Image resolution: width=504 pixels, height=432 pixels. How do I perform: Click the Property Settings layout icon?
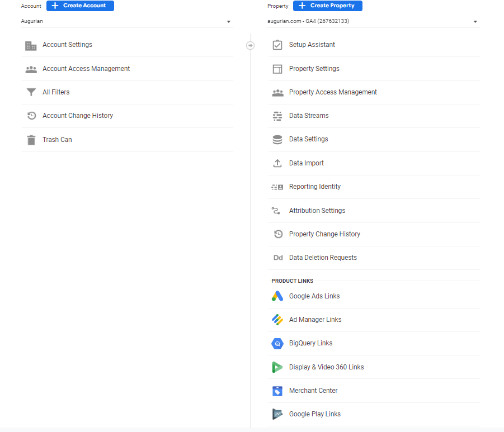pyautogui.click(x=277, y=69)
